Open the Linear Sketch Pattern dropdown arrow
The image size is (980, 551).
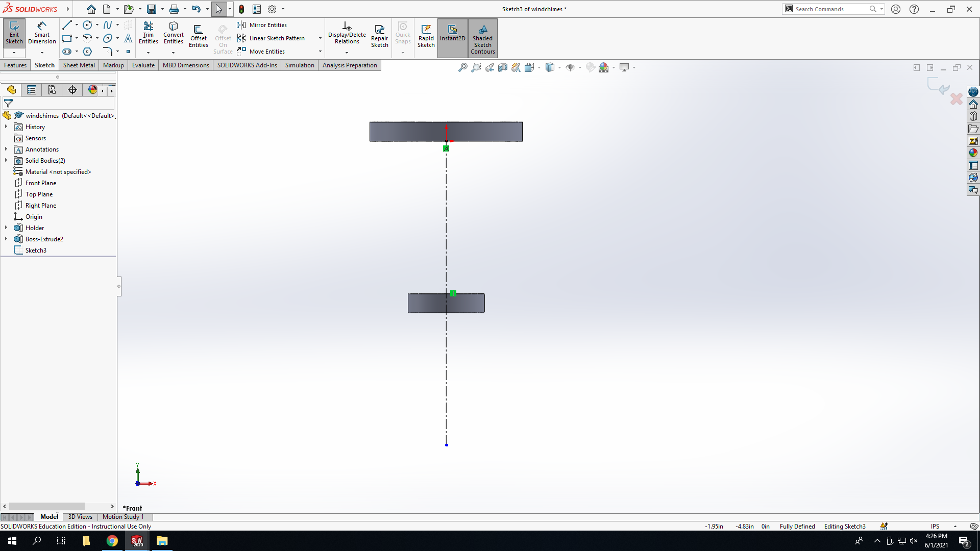pyautogui.click(x=320, y=38)
